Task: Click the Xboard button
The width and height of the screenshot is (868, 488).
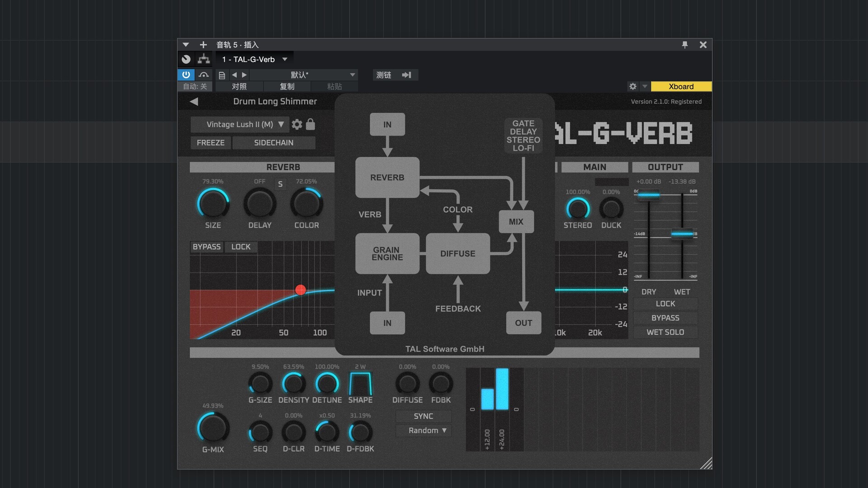Action: click(x=681, y=86)
